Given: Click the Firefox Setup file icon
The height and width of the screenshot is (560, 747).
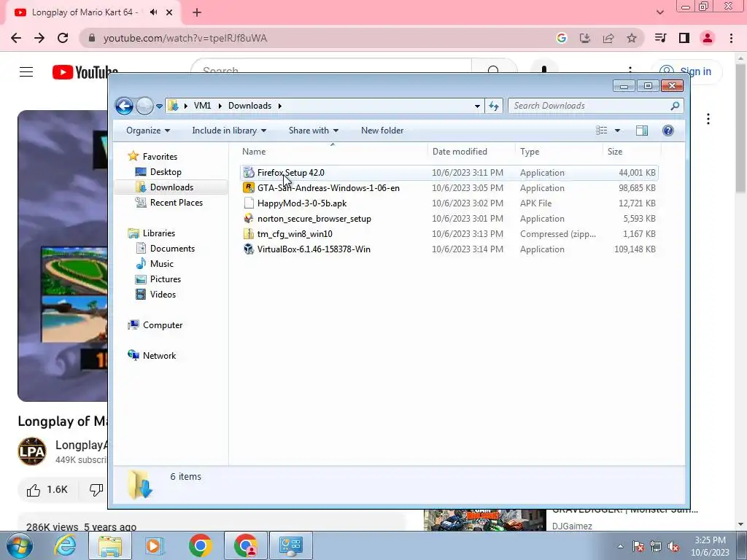Looking at the screenshot, I should pos(249,172).
